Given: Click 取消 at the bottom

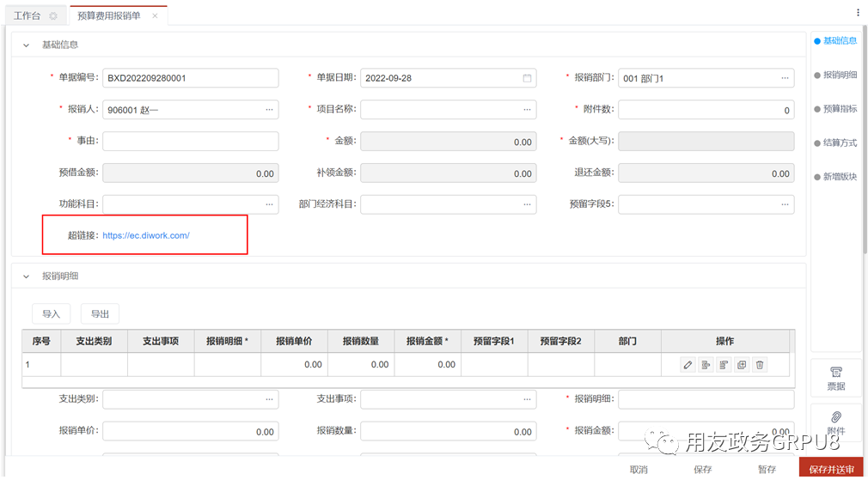Looking at the screenshot, I should click(x=639, y=470).
